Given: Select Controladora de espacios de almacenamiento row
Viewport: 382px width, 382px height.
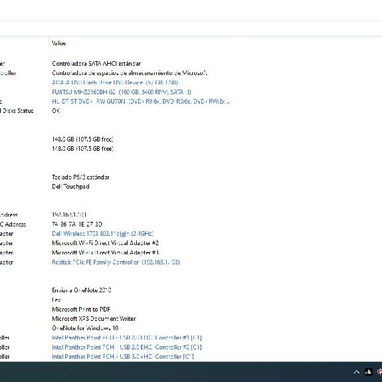Looking at the screenshot, I should pyautogui.click(x=130, y=73).
